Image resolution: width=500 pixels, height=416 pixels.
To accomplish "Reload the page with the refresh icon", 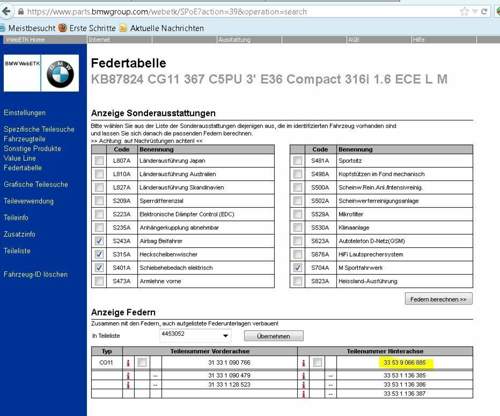I will (x=484, y=12).
